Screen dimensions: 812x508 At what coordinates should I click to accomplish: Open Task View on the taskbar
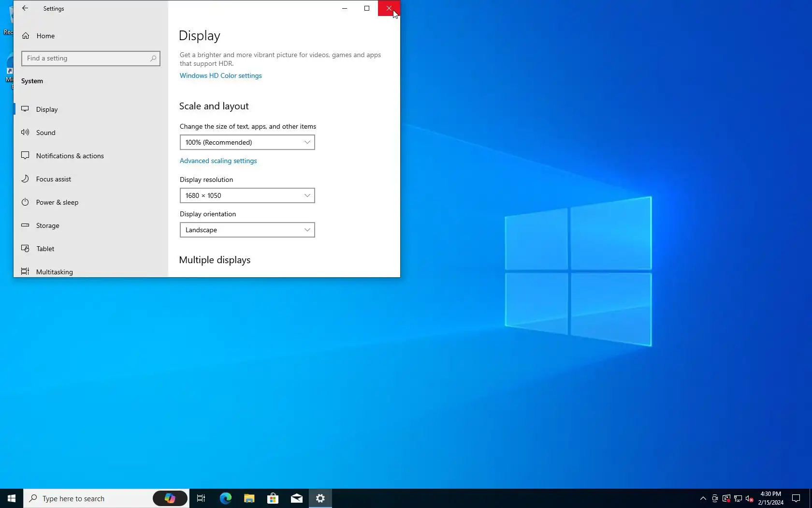click(x=201, y=498)
